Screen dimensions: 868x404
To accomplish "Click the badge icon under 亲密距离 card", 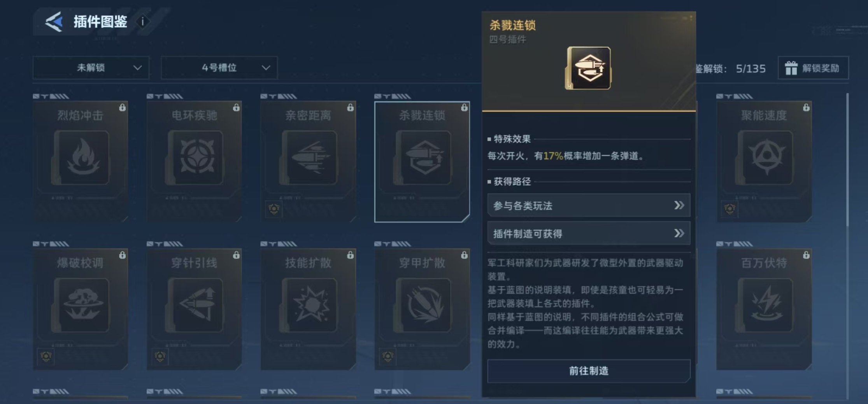I will 274,209.
